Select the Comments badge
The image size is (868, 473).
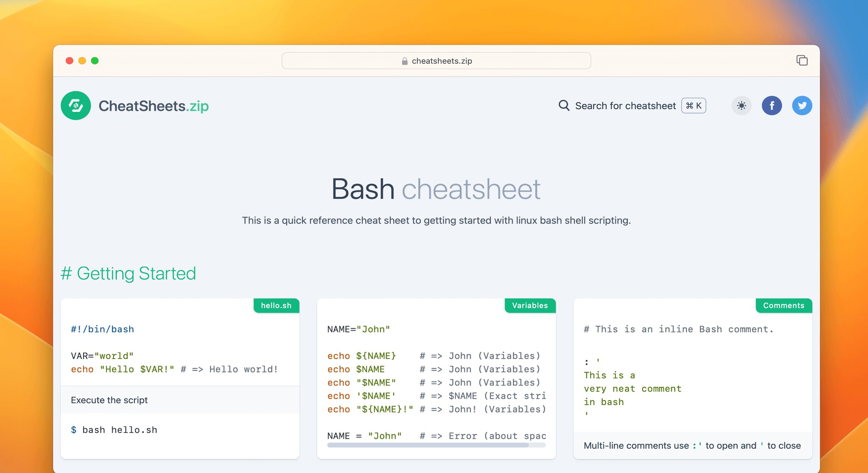[784, 305]
